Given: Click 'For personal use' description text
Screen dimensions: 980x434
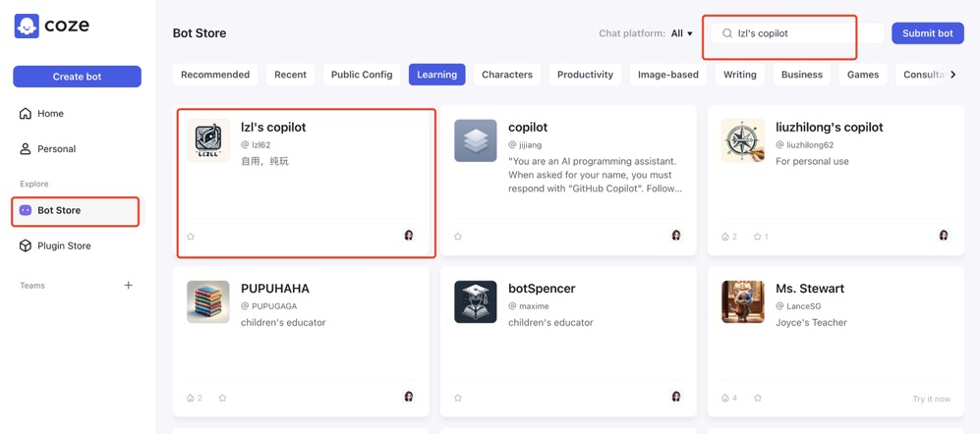Looking at the screenshot, I should [x=813, y=162].
